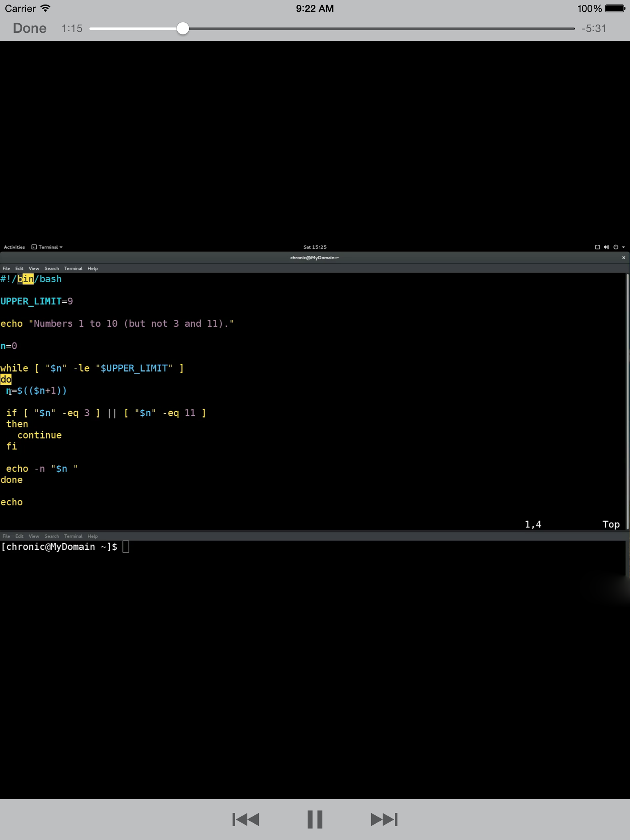Click the screen indicator icon in tray
This screenshot has height=840, width=630.
pyautogui.click(x=597, y=247)
